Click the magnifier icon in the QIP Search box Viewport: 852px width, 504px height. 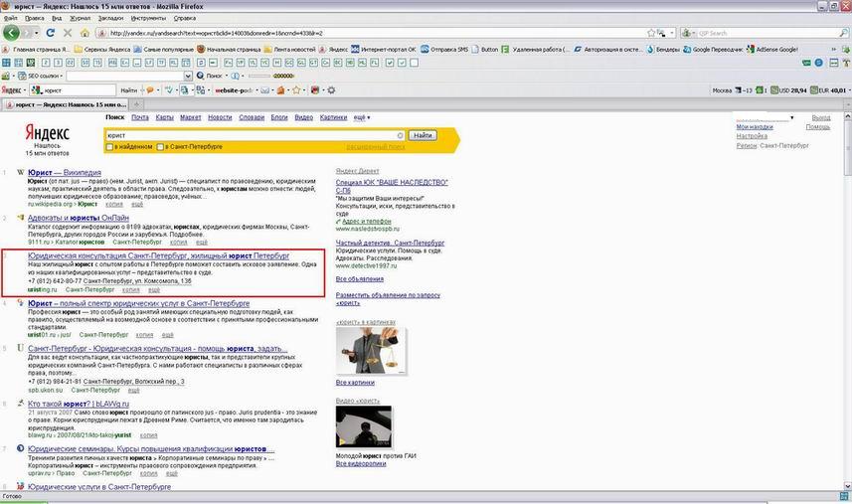tap(844, 33)
